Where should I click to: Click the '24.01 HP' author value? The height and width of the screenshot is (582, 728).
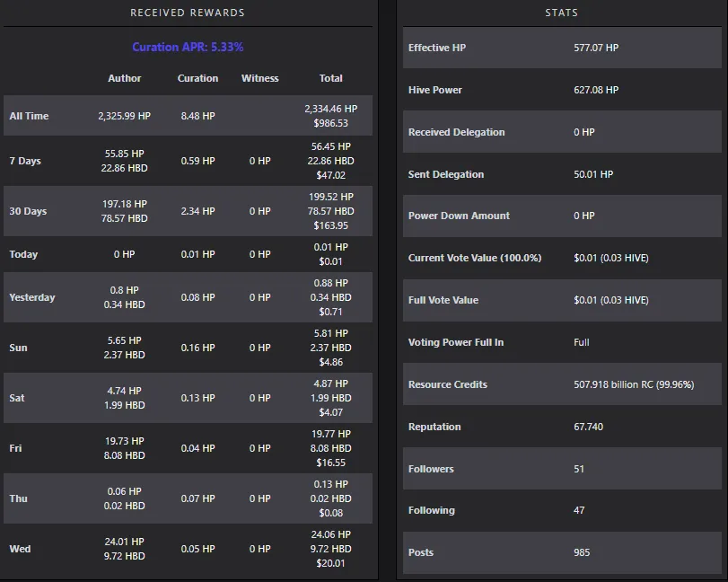pyautogui.click(x=125, y=542)
